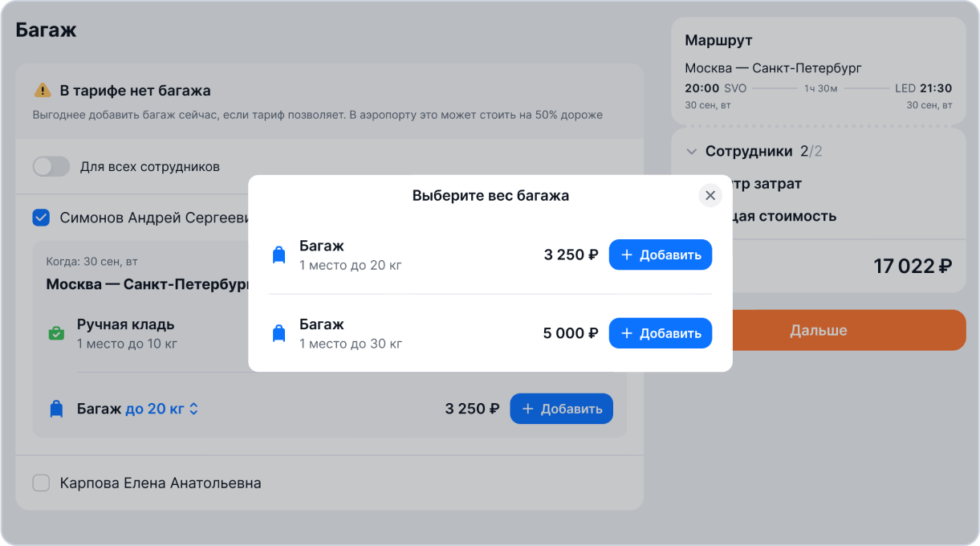The image size is (980, 546).
Task: Click the blue suitcase icon beside Багаж до 20 кг
Action: coord(56,409)
